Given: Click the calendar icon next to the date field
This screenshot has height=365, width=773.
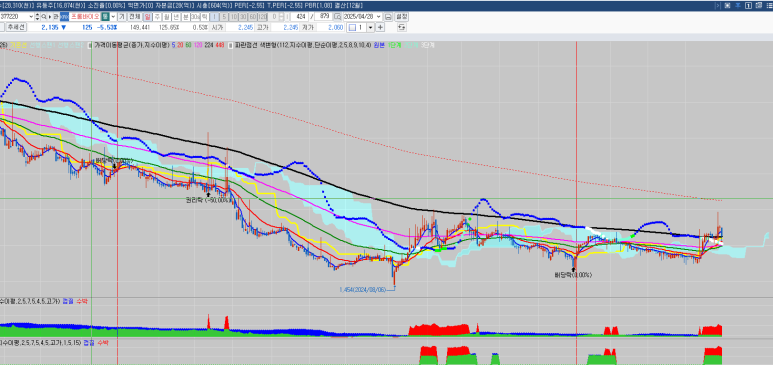Looking at the screenshot, I should tap(389, 17).
